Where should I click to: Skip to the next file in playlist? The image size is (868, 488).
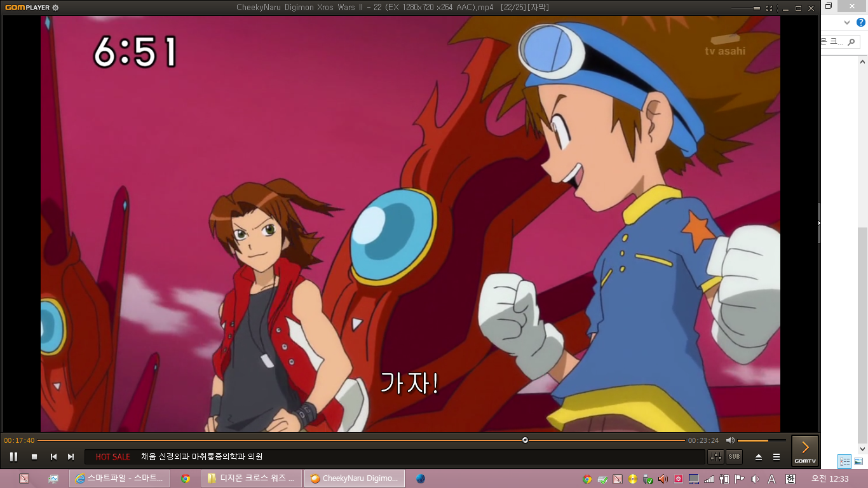pos(71,456)
